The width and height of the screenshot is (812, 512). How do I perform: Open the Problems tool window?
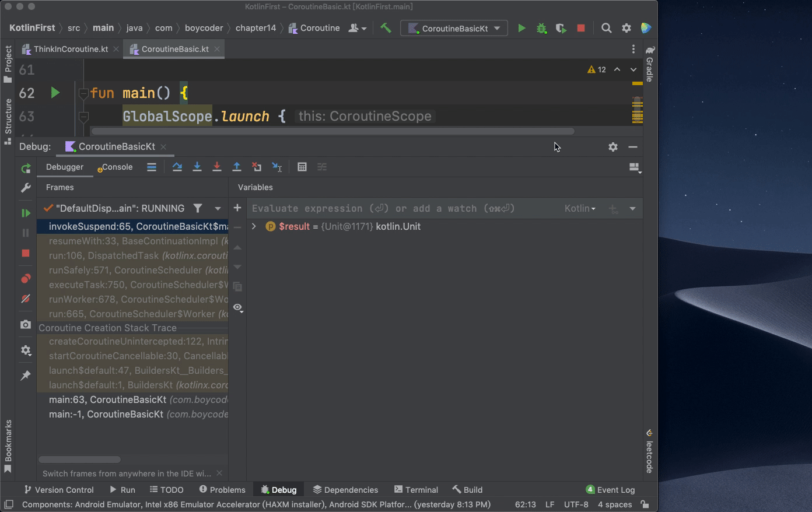pyautogui.click(x=222, y=490)
